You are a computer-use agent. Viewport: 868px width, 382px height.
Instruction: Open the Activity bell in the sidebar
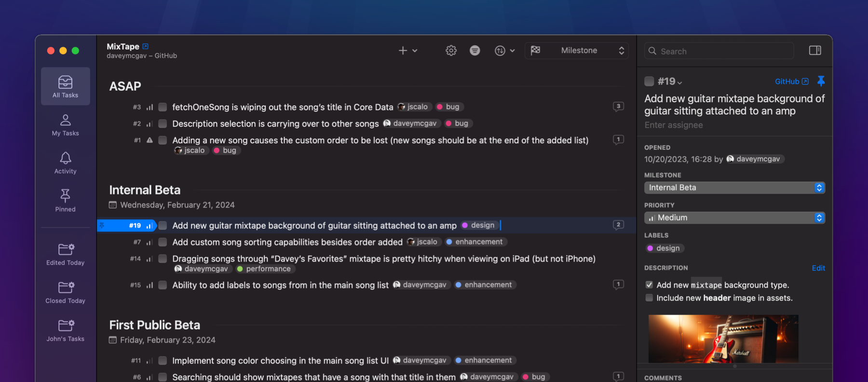coord(65,163)
